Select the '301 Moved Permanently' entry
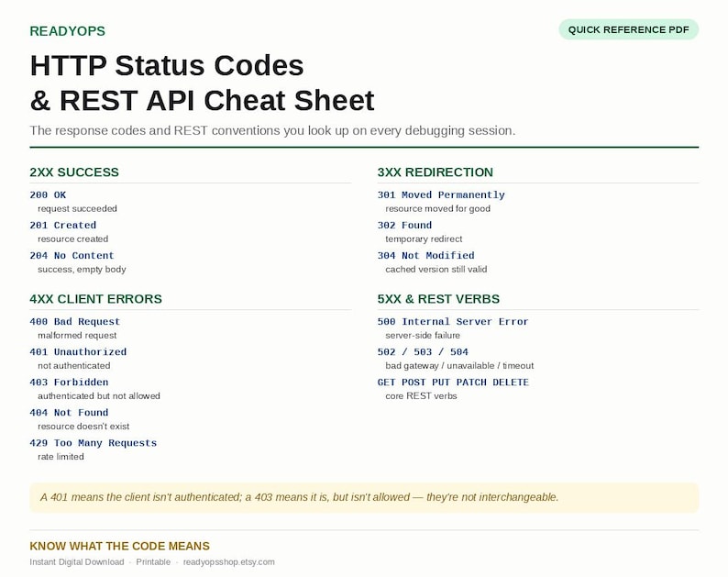 coord(441,194)
